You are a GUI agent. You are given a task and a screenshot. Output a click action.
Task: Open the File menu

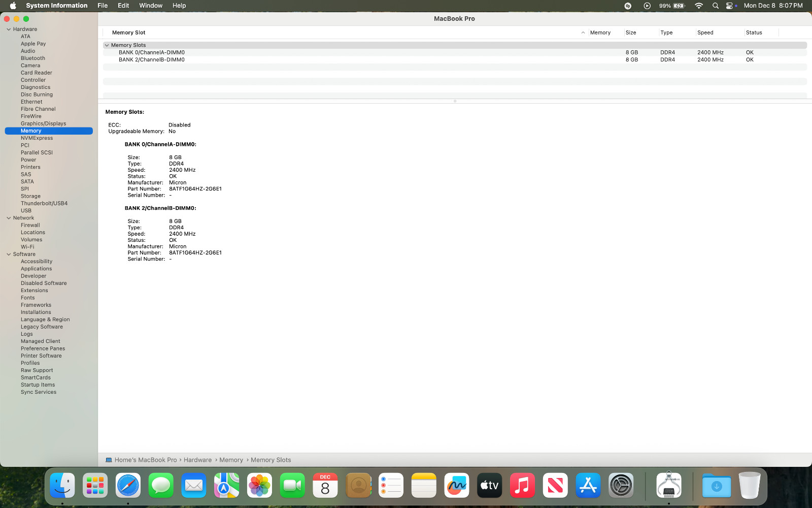pos(103,6)
